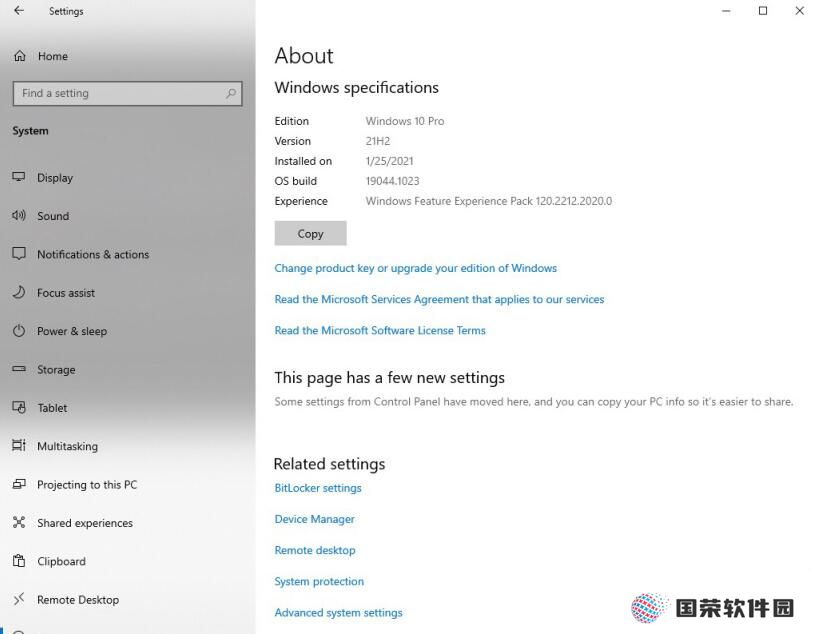Viewport: 813px width, 634px height.
Task: Open BitLocker settings
Action: [x=318, y=488]
